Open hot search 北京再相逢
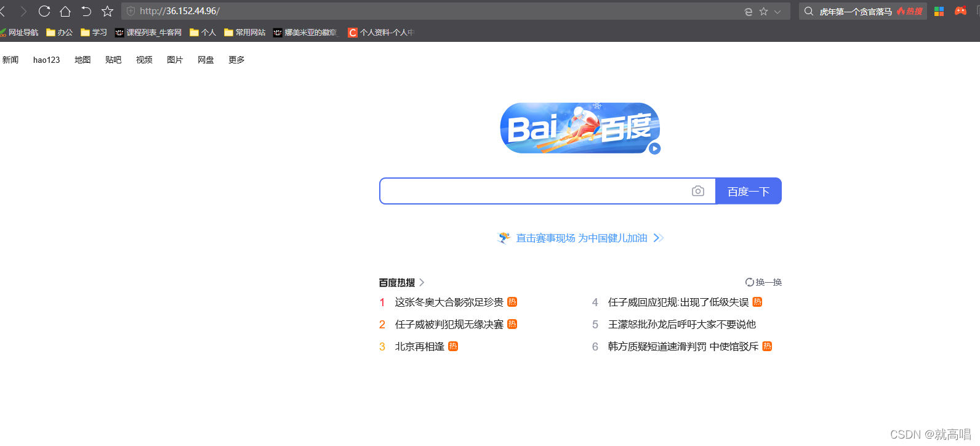 pyautogui.click(x=420, y=346)
